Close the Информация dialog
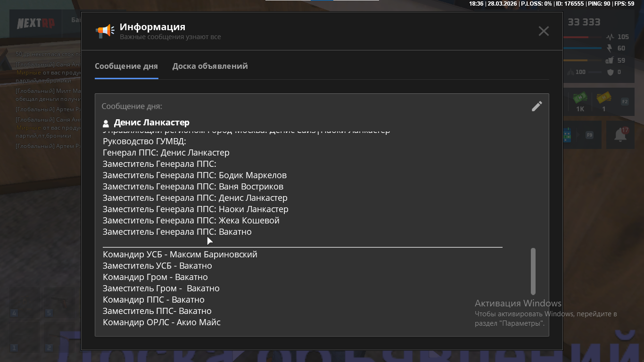Image resolution: width=644 pixels, height=362 pixels. (544, 31)
